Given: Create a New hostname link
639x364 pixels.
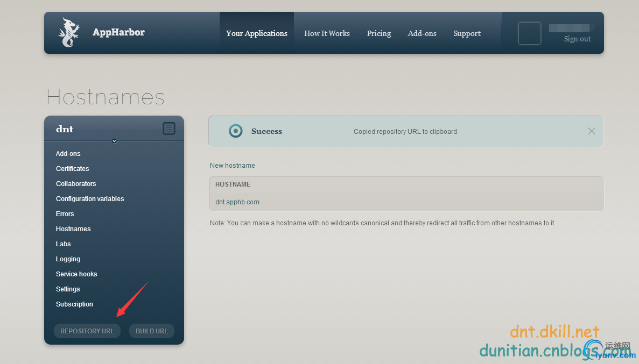Looking at the screenshot, I should click(x=232, y=165).
